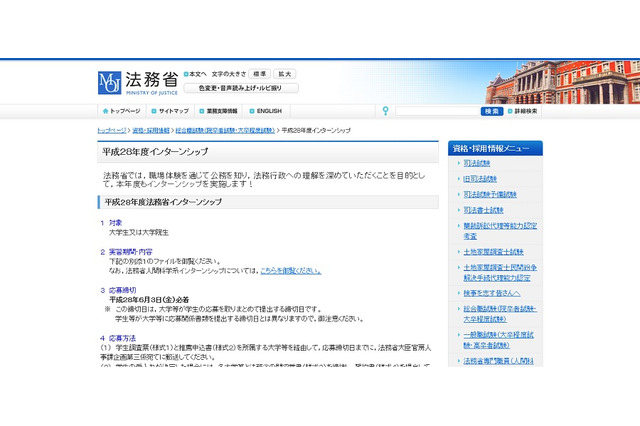Click text 大学生又は大学院生

tap(139, 233)
